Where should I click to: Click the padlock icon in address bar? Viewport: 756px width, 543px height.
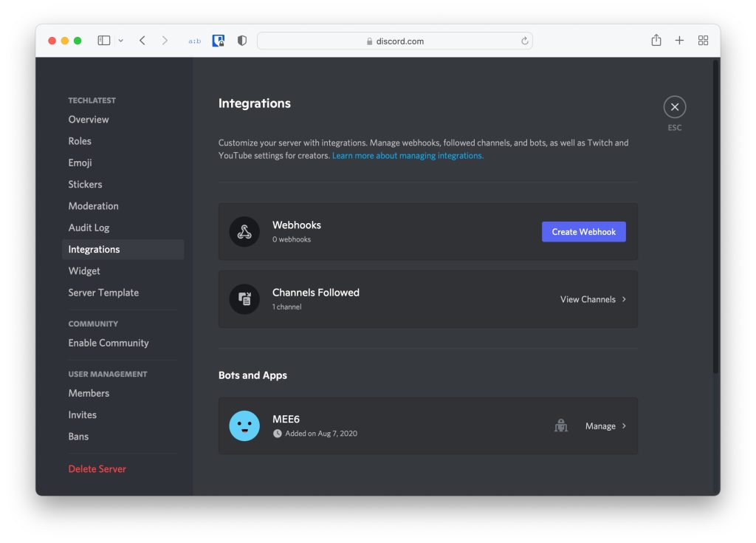click(369, 41)
